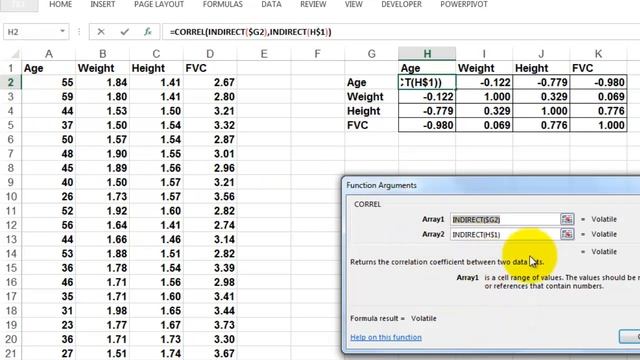Select cell B18 with value 1.98
Image resolution: width=640 pixels, height=360 pixels.
pyautogui.click(x=102, y=311)
